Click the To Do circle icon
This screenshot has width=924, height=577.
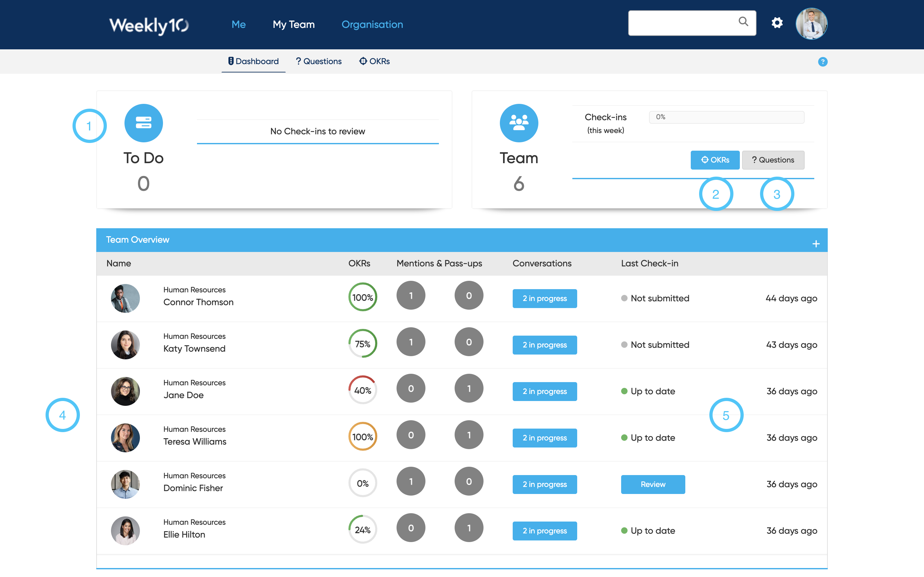pos(143,123)
